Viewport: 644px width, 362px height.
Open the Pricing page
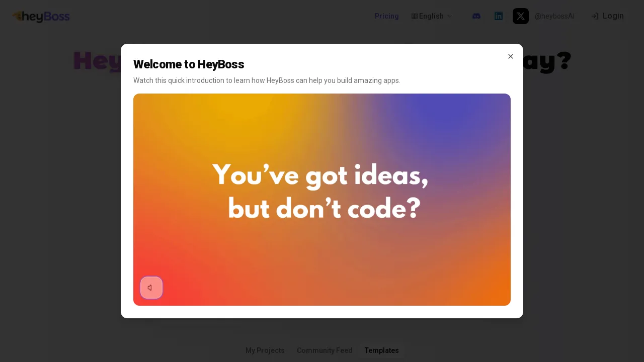point(387,16)
